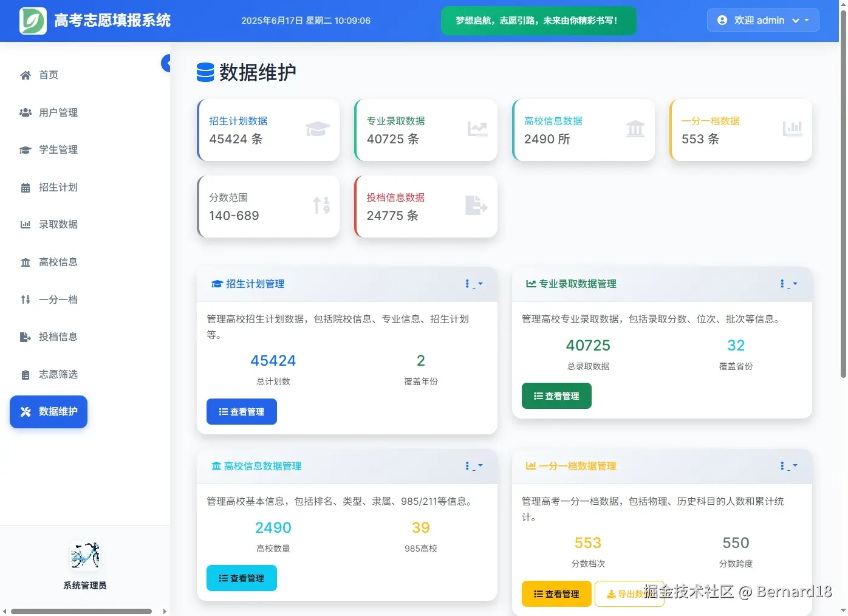Click the 投档信息数据 24775 条 card
The width and height of the screenshot is (848, 616).
[x=426, y=207]
